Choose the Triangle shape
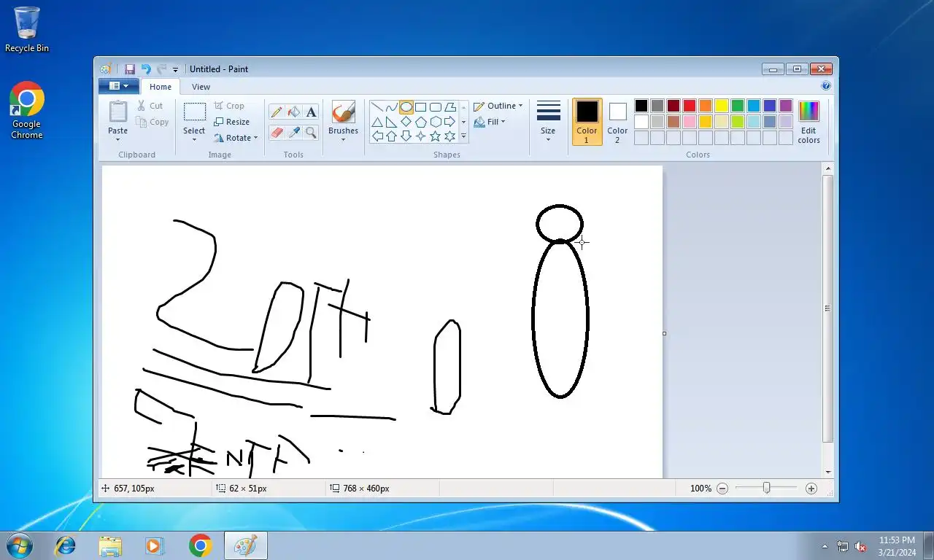 pyautogui.click(x=377, y=122)
